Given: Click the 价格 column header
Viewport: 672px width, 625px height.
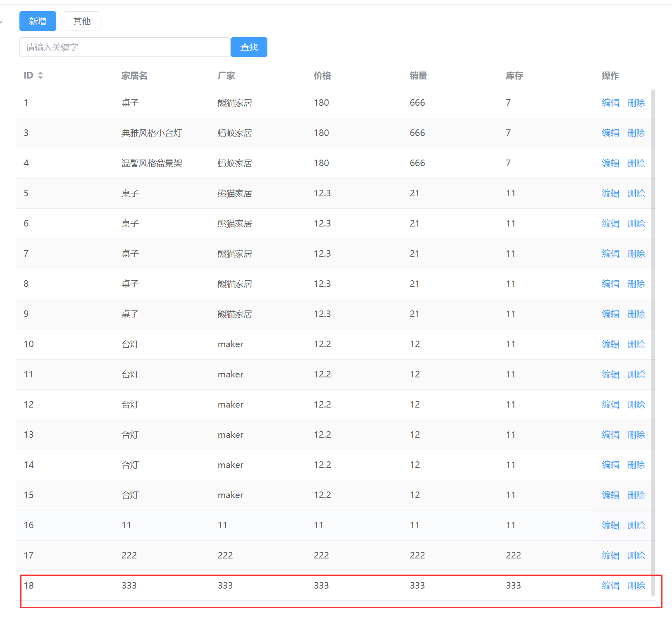Looking at the screenshot, I should pyautogui.click(x=322, y=76).
